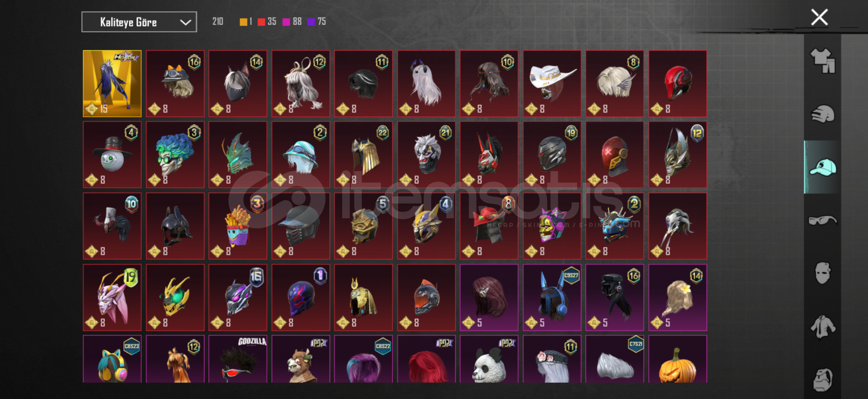Close the inventory panel with X
The image size is (868, 399).
pos(819,17)
